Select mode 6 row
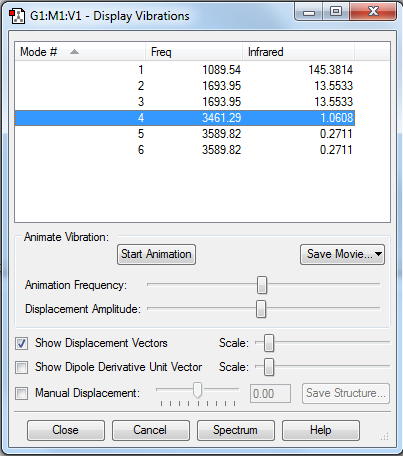Viewport: 403px width, 457px height. [185, 150]
